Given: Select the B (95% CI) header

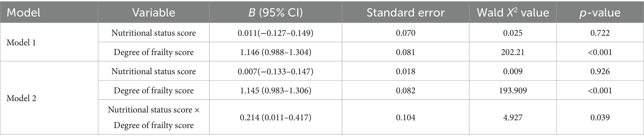Looking at the screenshot, I should click(x=275, y=13).
